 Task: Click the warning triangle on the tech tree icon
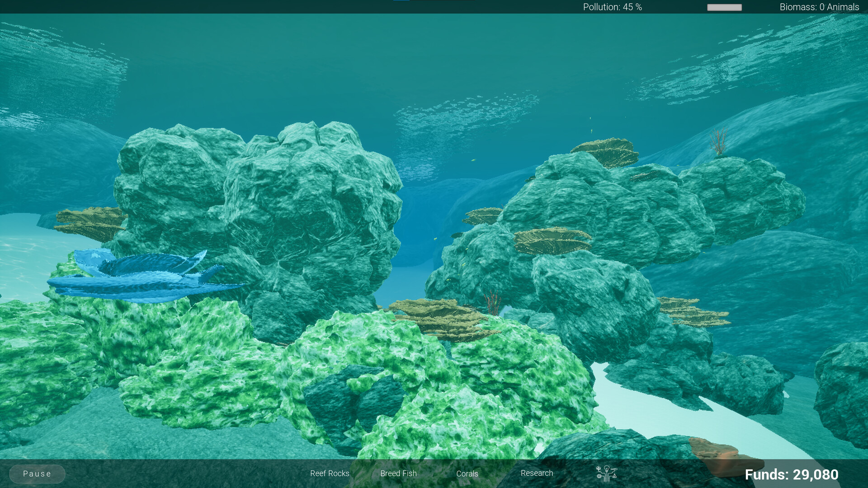tap(614, 476)
